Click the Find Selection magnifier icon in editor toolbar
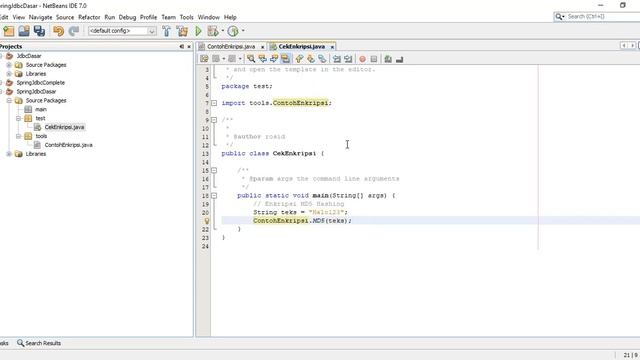The width and height of the screenshot is (640, 360). tap(251, 59)
